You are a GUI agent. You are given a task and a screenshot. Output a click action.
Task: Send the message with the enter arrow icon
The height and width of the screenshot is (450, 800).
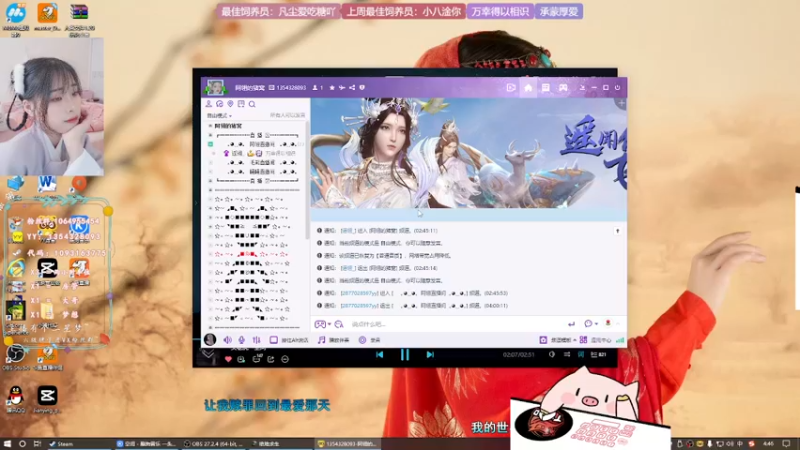(571, 324)
